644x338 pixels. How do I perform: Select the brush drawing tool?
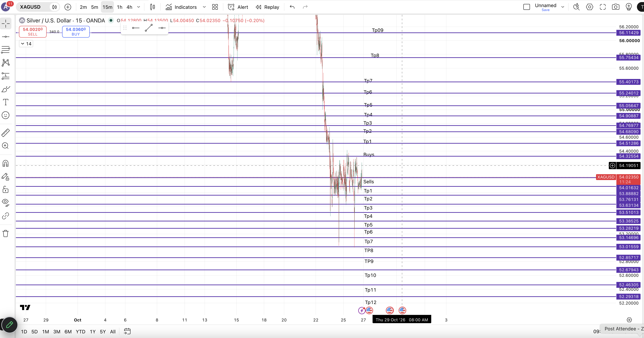click(6, 89)
